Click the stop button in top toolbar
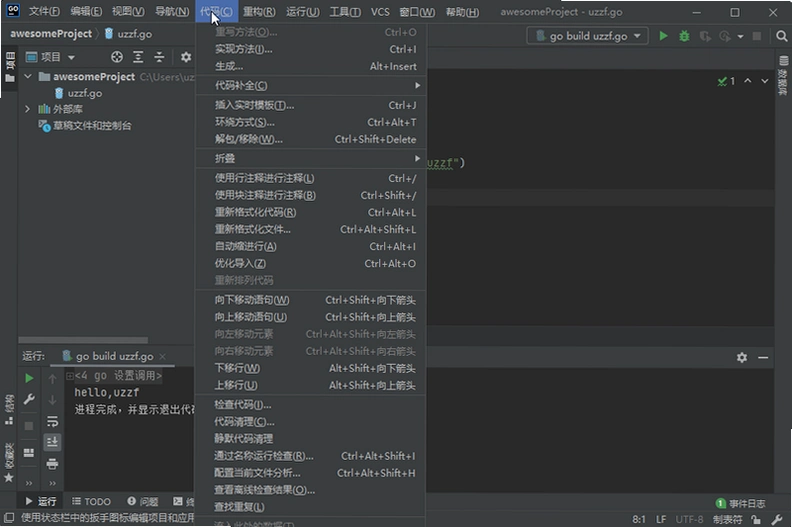The image size is (792, 527). click(x=757, y=36)
